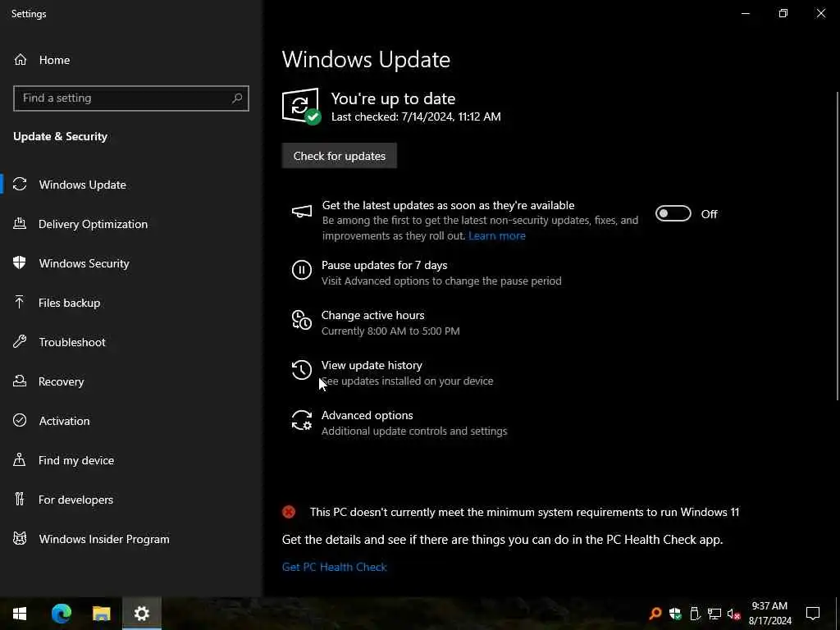This screenshot has width=840, height=630.
Task: Click the pause circle icon for Pause updates
Action: (302, 269)
